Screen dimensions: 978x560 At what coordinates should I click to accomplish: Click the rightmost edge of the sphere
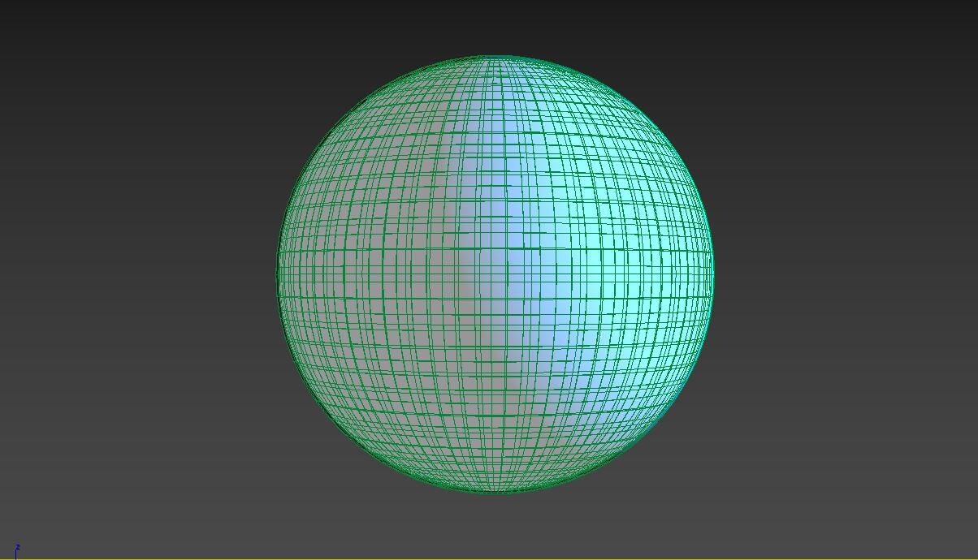click(712, 276)
